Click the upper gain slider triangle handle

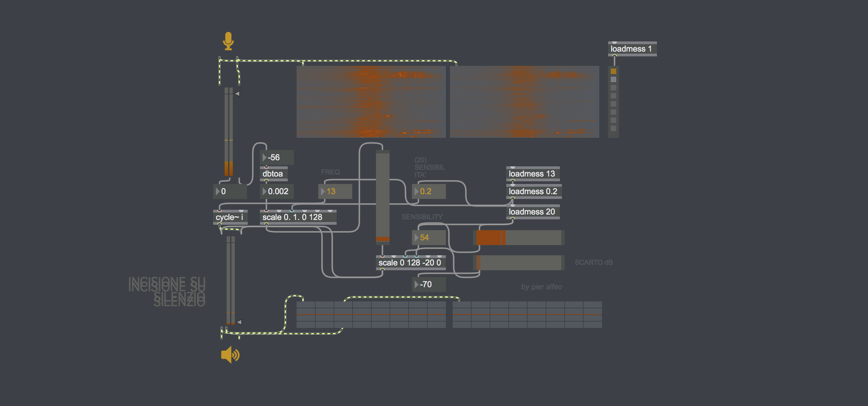pyautogui.click(x=237, y=94)
